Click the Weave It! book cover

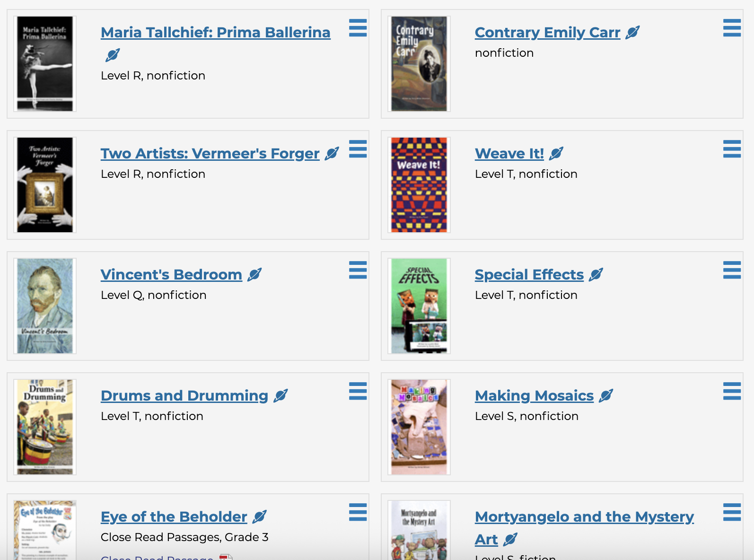pyautogui.click(x=419, y=185)
